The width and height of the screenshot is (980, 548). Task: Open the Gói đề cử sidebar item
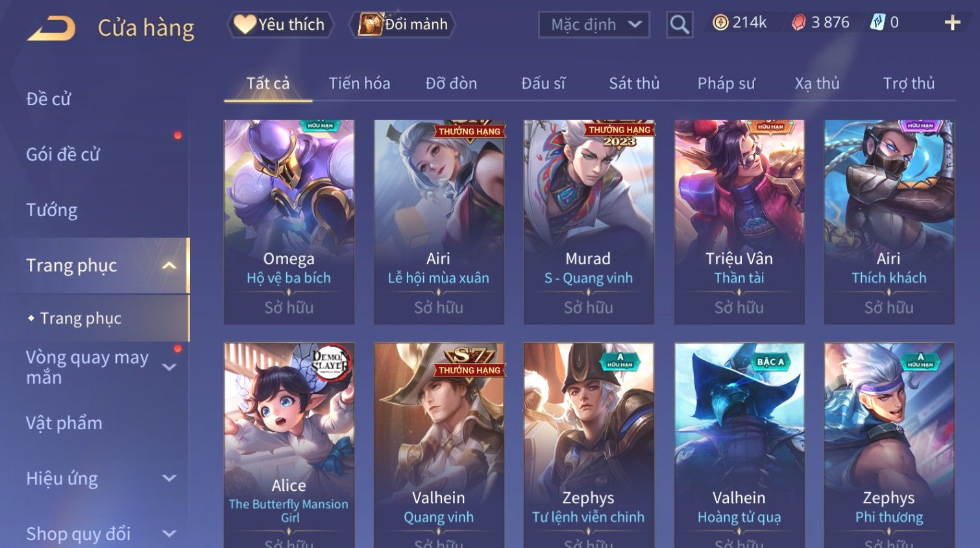pos(63,155)
